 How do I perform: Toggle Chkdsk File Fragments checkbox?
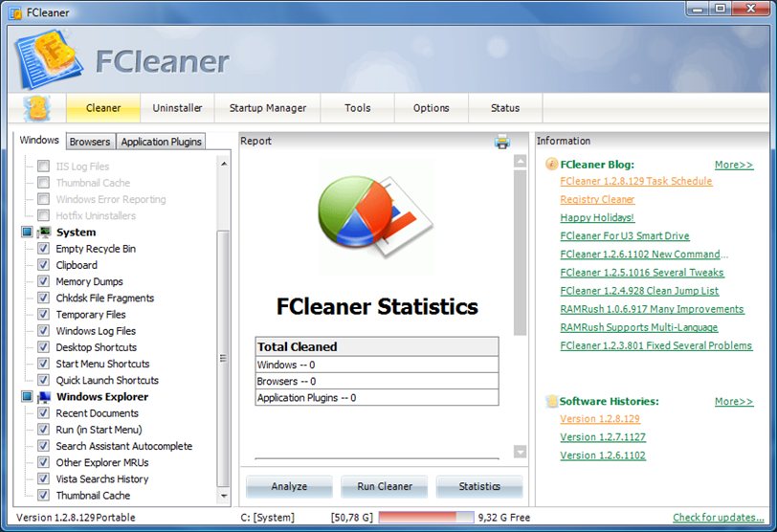(x=44, y=298)
